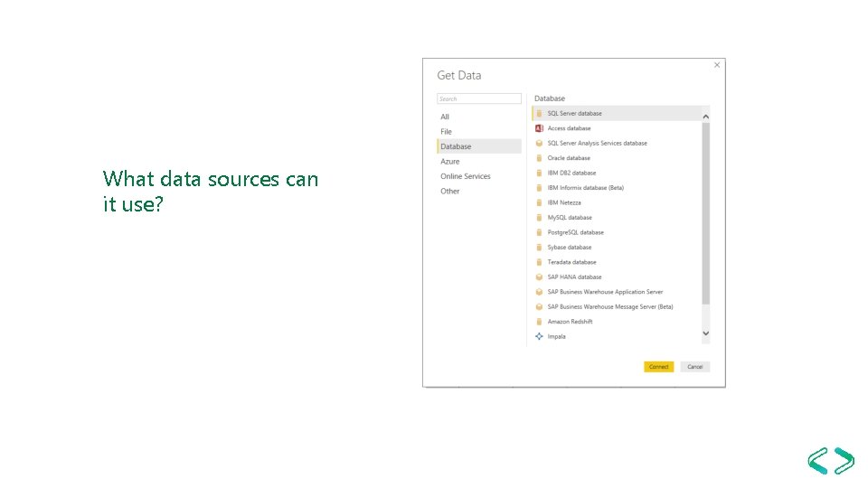Go to next slide with right arrow
The height and width of the screenshot is (488, 868).
pyautogui.click(x=844, y=461)
